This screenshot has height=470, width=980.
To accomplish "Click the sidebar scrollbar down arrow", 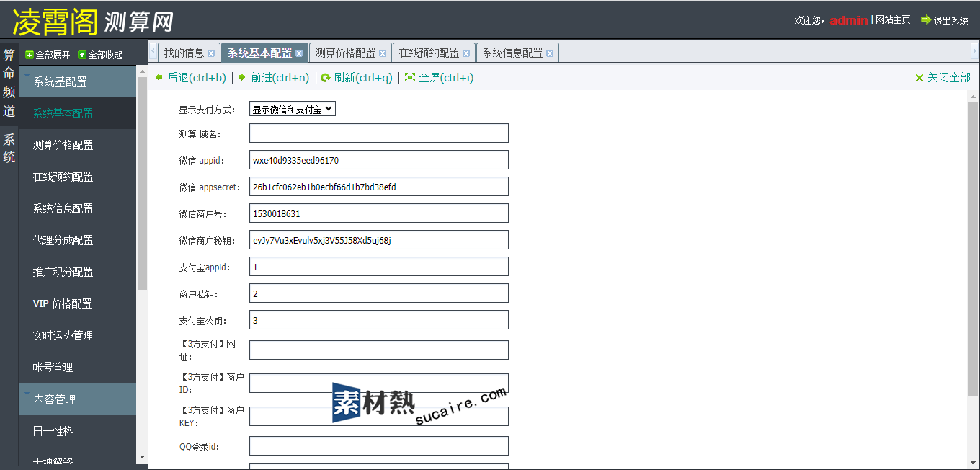I will pyautogui.click(x=142, y=457).
